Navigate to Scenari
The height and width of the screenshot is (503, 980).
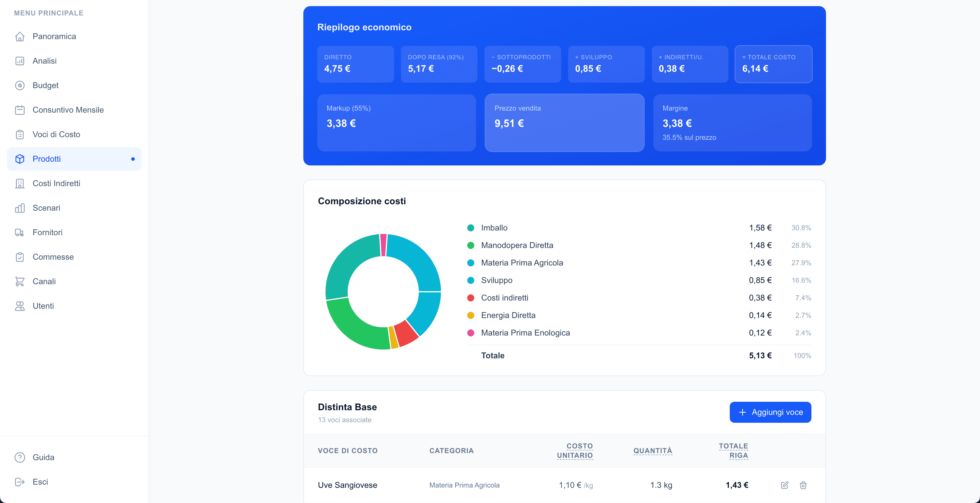coord(74,208)
